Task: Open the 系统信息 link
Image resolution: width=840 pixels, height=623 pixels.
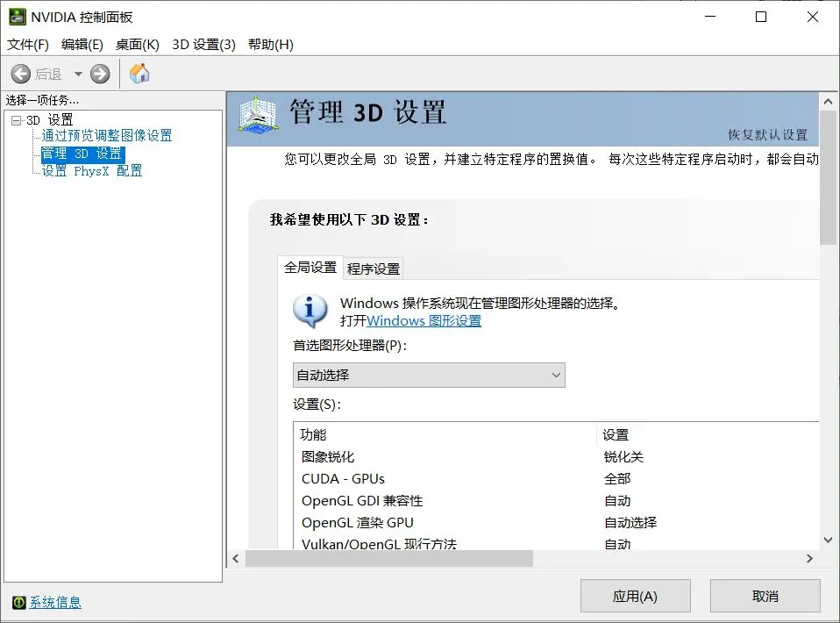Action: (x=55, y=603)
